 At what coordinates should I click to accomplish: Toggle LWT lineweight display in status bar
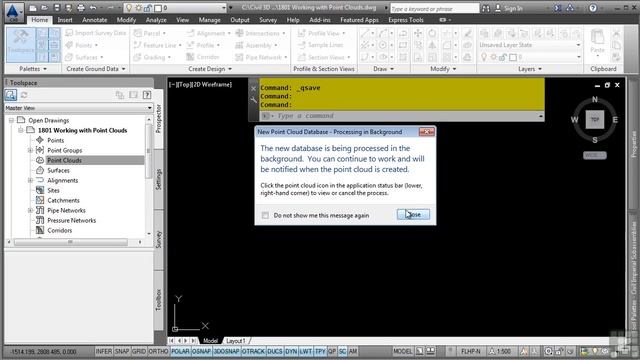click(x=306, y=351)
